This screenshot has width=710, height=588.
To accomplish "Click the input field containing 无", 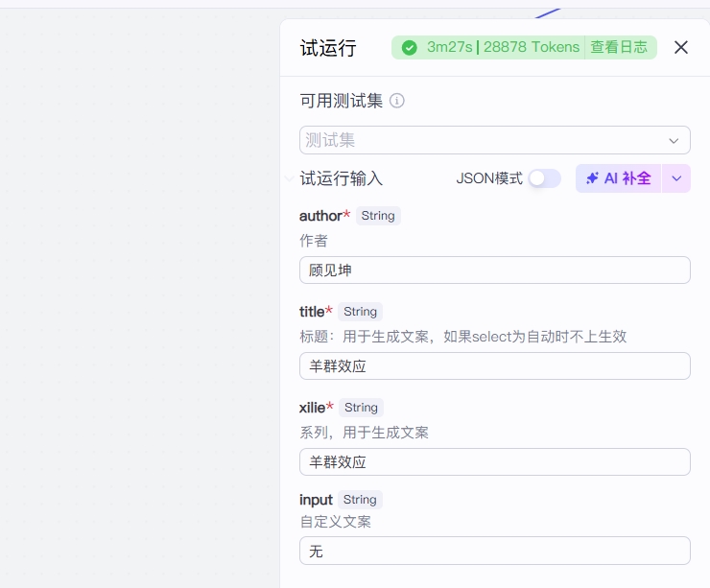I will [494, 551].
